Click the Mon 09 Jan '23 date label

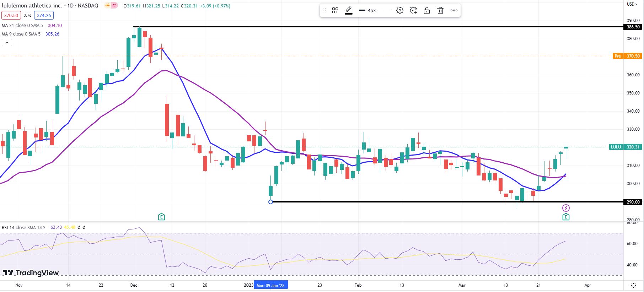pos(270,285)
